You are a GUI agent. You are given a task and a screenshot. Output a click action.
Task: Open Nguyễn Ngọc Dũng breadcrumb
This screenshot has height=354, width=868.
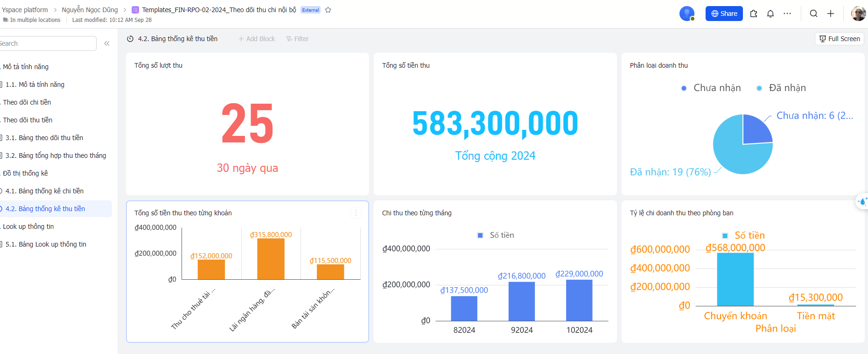[x=90, y=10]
